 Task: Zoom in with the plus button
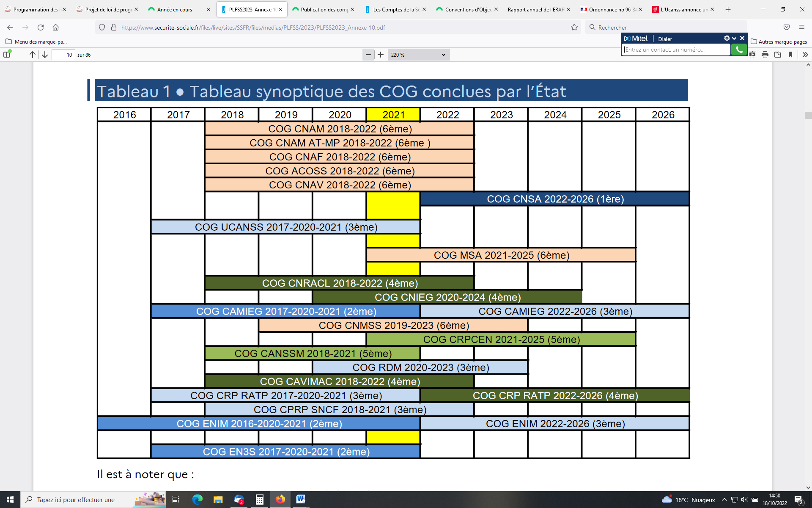tap(381, 55)
